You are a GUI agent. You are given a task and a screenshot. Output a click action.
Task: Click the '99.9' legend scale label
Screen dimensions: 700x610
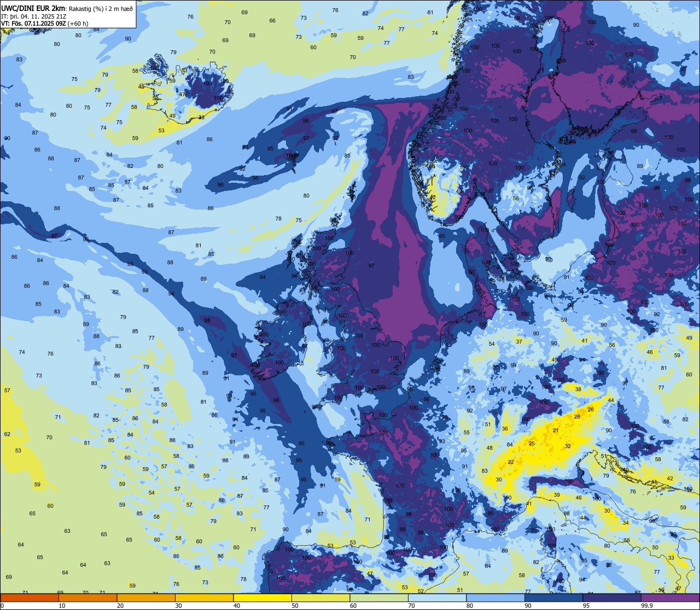[x=647, y=606]
